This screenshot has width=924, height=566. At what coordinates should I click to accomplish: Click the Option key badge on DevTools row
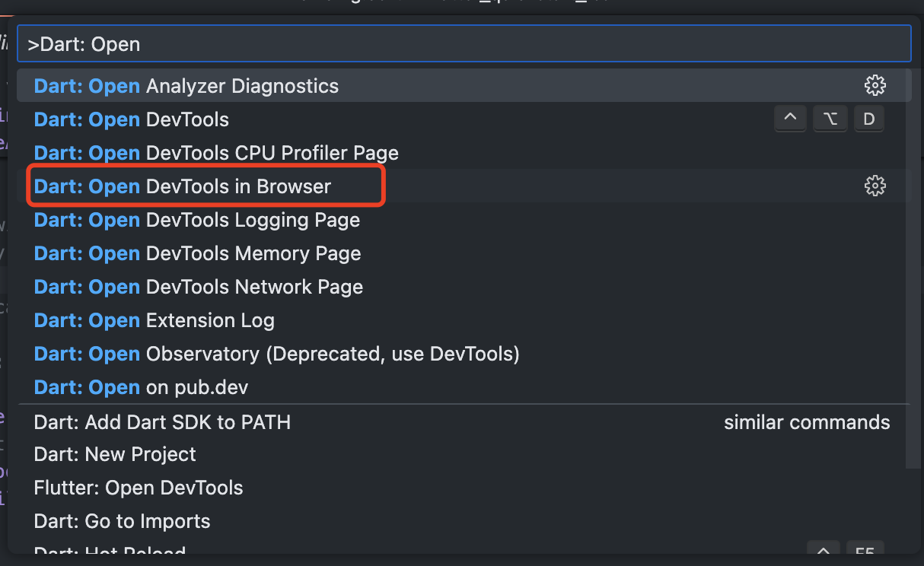pos(830,119)
